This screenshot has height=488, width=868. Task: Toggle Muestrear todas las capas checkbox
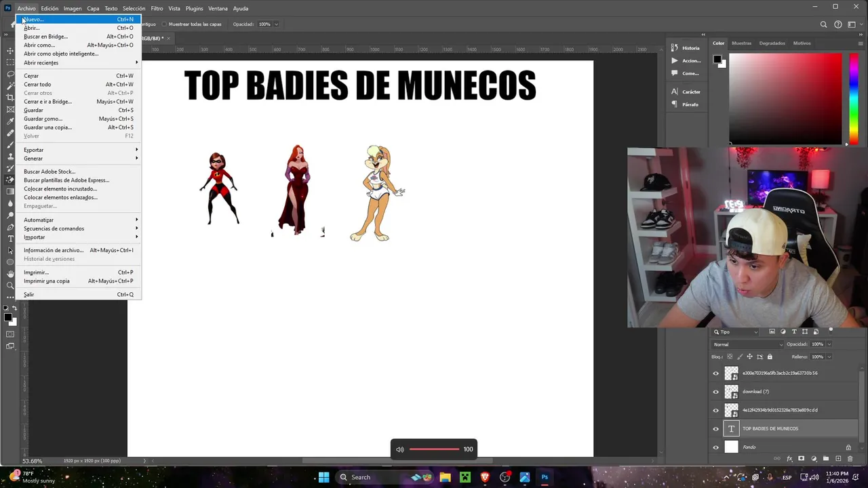coord(165,24)
